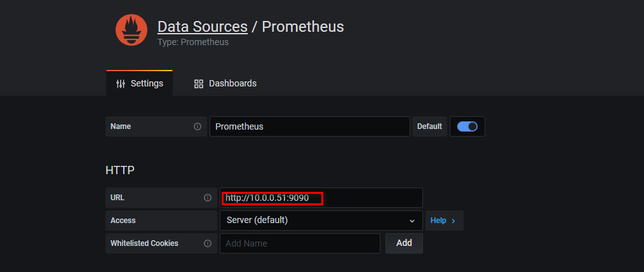644x272 pixels.
Task: Click the info icon beside Name
Action: pos(198,126)
